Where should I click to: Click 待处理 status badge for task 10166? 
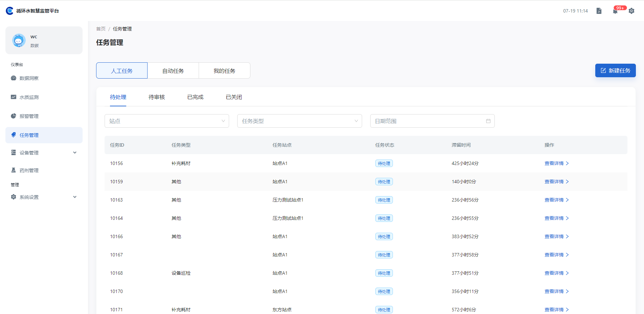point(384,236)
